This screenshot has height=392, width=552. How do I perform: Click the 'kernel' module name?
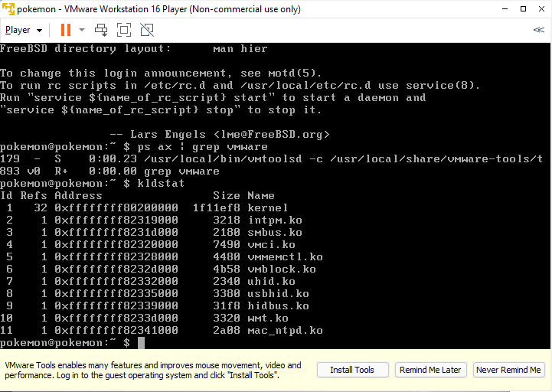(x=267, y=207)
